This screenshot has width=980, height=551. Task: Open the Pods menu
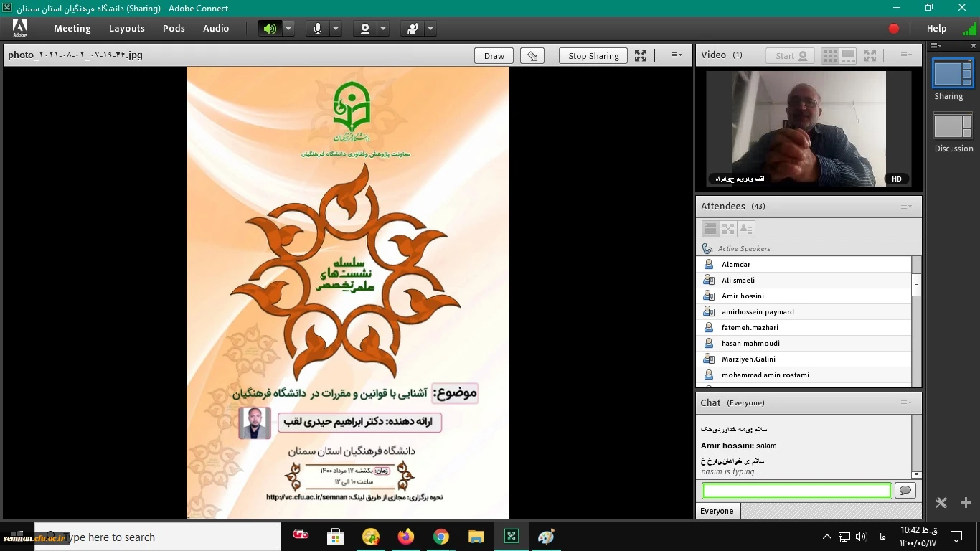point(174,29)
